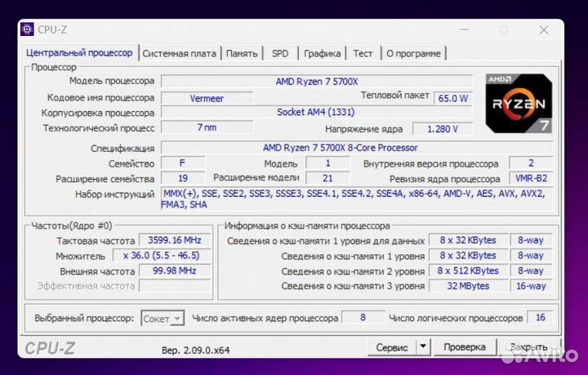Select the Центральный процессор tab
Viewport: 588px width, 375px height.
pyautogui.click(x=79, y=53)
